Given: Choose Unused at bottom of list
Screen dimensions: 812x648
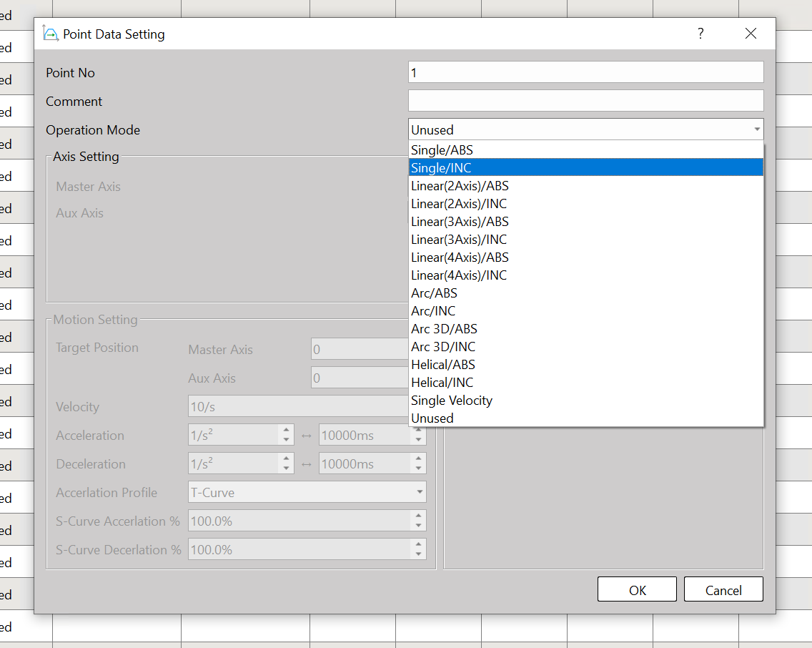Looking at the screenshot, I should coord(432,418).
